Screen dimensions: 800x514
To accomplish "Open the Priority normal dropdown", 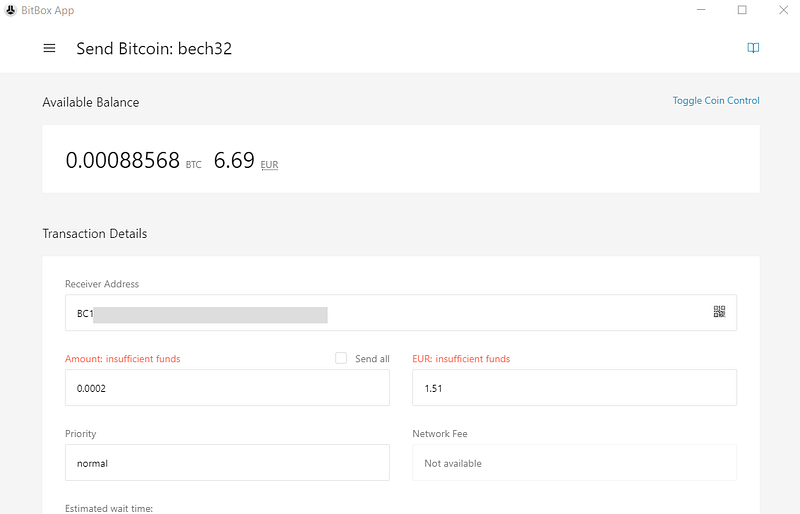I will (227, 463).
